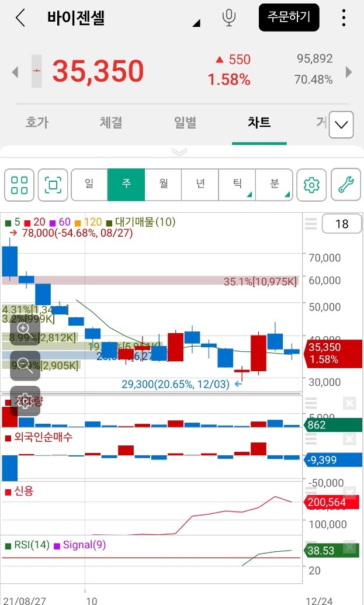Go to previous stock with left triangle

click(x=15, y=72)
